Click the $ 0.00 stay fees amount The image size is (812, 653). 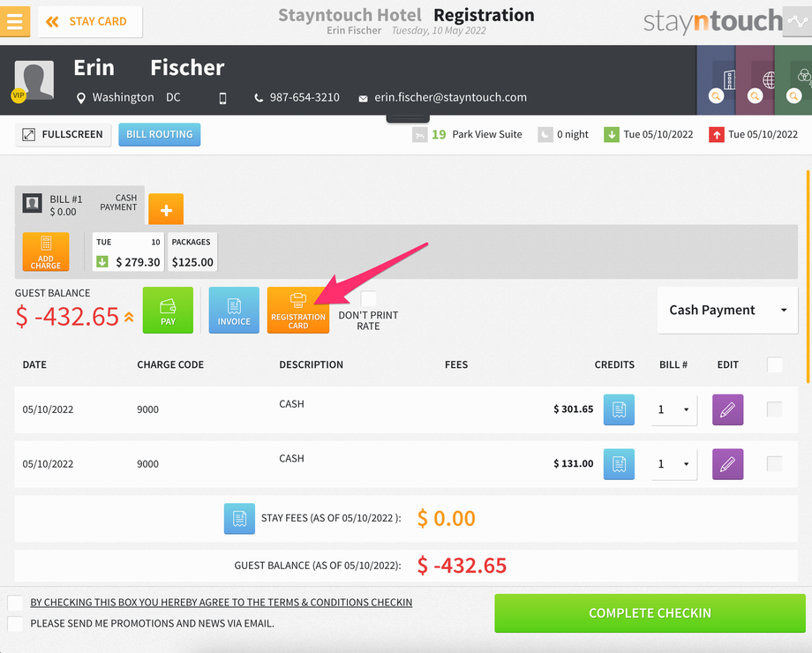(446, 518)
